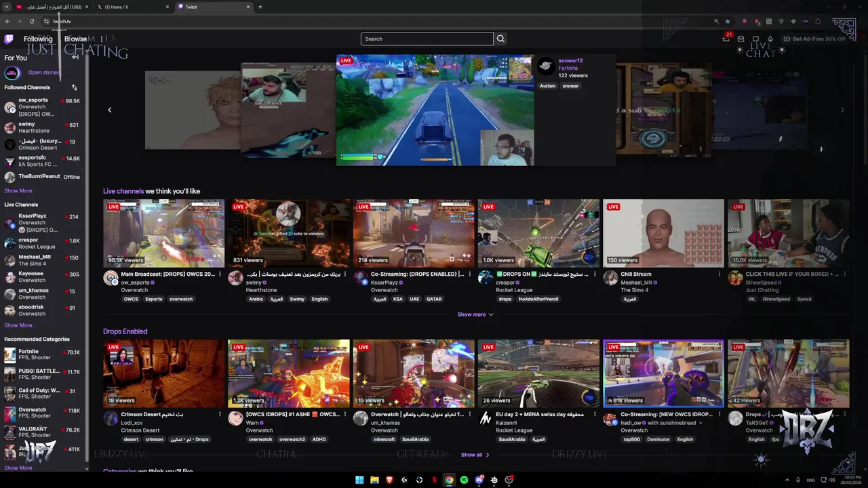Play the featured snowar12 Fortnite stream
This screenshot has width=868, height=488.
(x=435, y=110)
